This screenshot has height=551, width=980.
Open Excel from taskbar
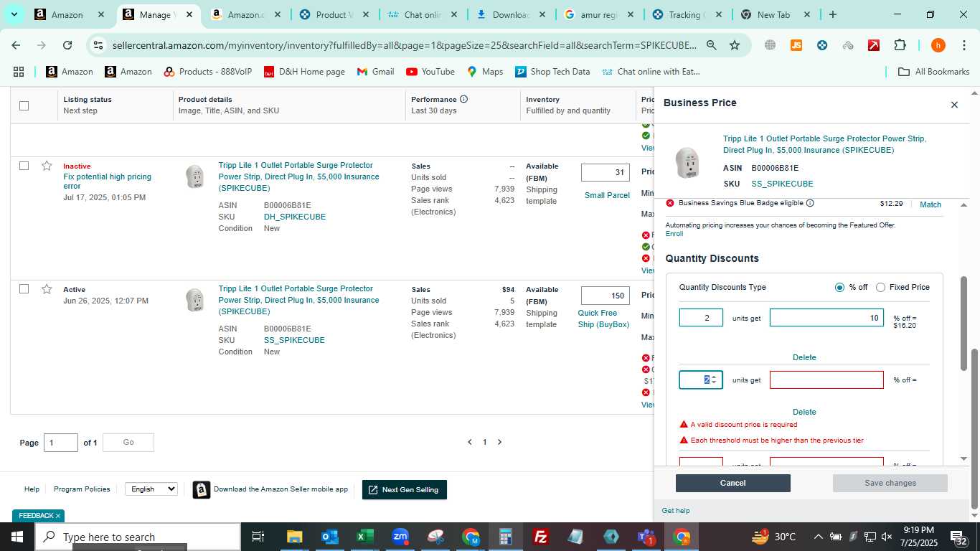(364, 537)
